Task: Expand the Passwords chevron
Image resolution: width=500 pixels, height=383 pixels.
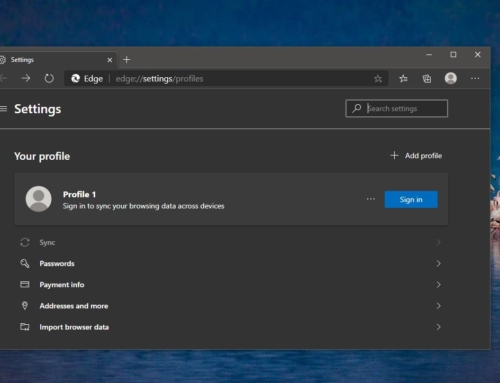Action: [438, 263]
